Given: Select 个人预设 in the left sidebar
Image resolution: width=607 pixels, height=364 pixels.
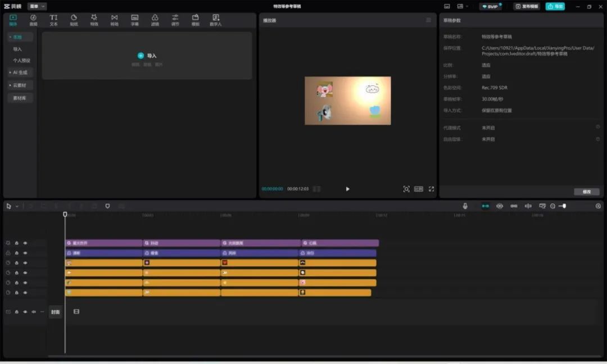Looking at the screenshot, I should [x=21, y=60].
